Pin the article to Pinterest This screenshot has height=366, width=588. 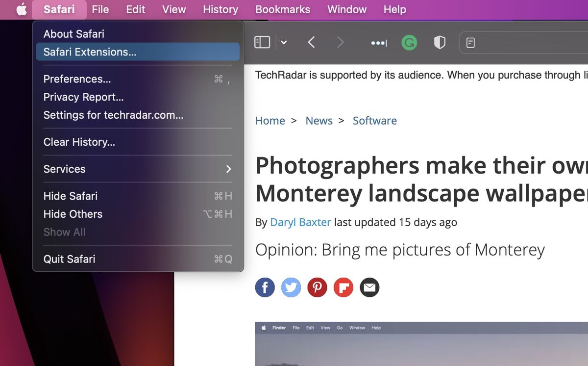[317, 287]
